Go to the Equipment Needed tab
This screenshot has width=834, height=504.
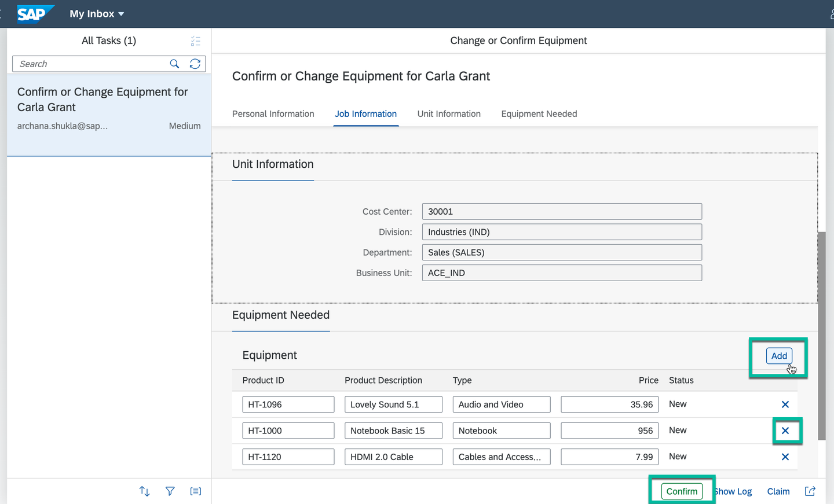pos(539,114)
